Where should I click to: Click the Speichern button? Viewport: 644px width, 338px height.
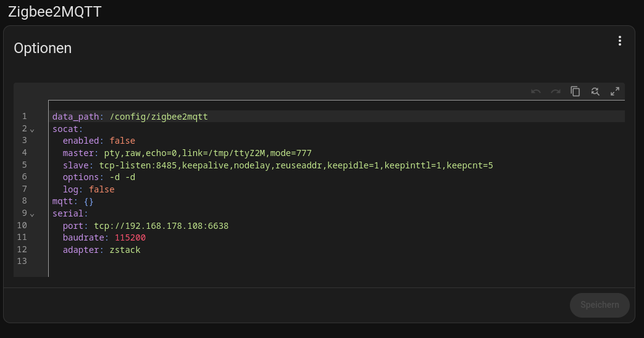click(x=600, y=305)
